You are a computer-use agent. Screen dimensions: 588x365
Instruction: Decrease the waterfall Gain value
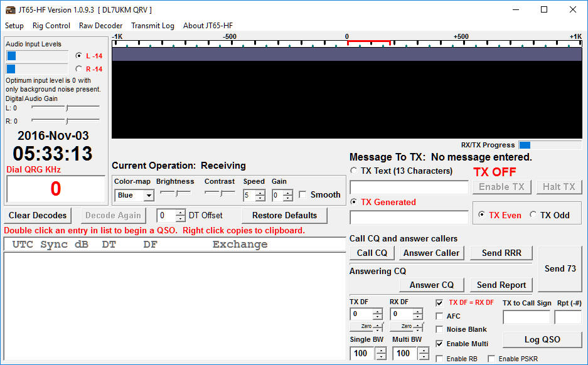[x=288, y=198]
